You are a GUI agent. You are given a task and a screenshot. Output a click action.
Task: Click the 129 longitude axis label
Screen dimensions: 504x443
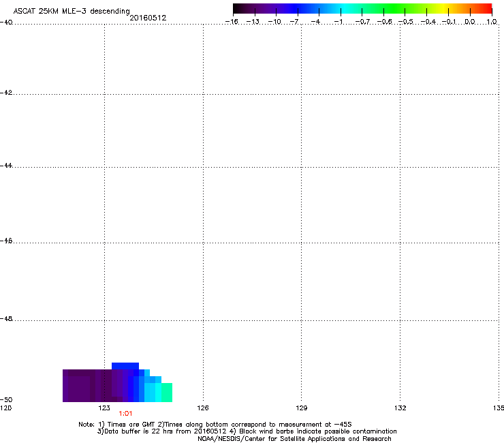tap(302, 408)
